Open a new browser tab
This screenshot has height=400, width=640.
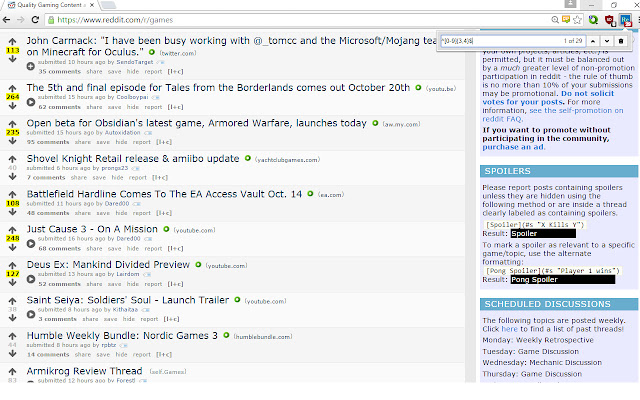pyautogui.click(x=108, y=5)
